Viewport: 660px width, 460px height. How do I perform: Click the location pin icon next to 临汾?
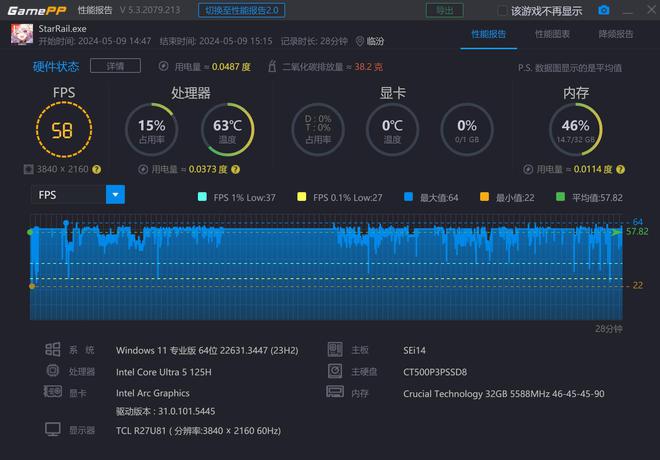click(x=360, y=41)
